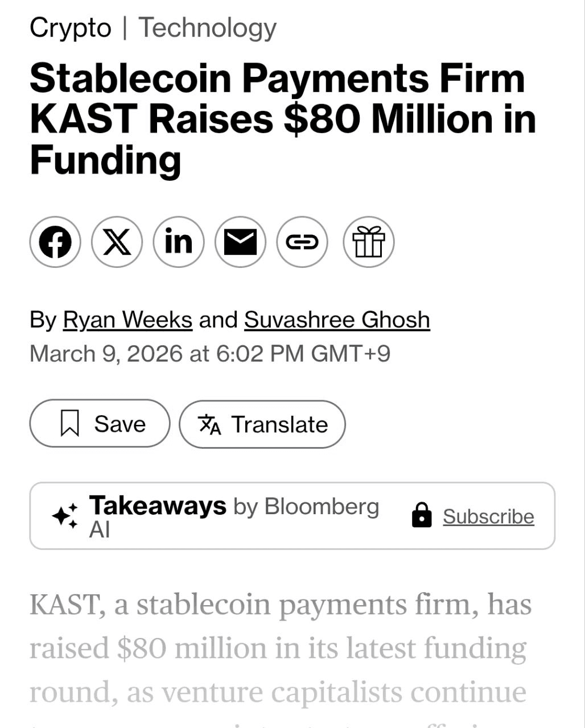Click the word "By" in the byline
This screenshot has width=585, height=728.
43,320
